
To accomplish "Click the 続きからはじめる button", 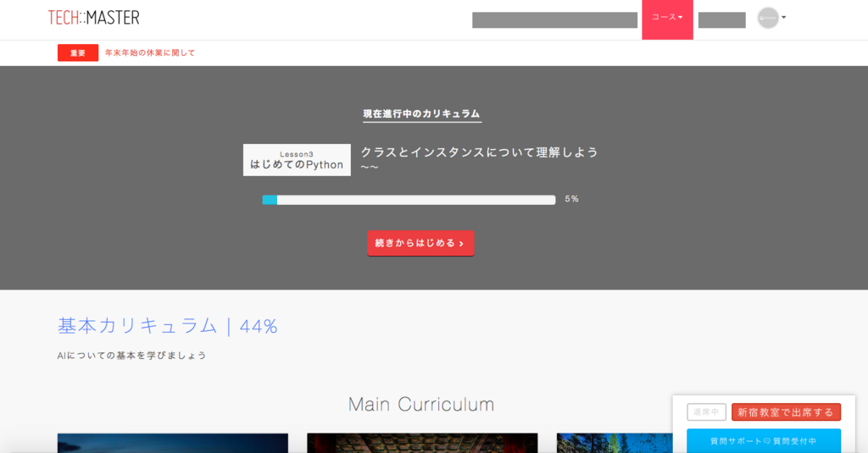I will pyautogui.click(x=420, y=243).
